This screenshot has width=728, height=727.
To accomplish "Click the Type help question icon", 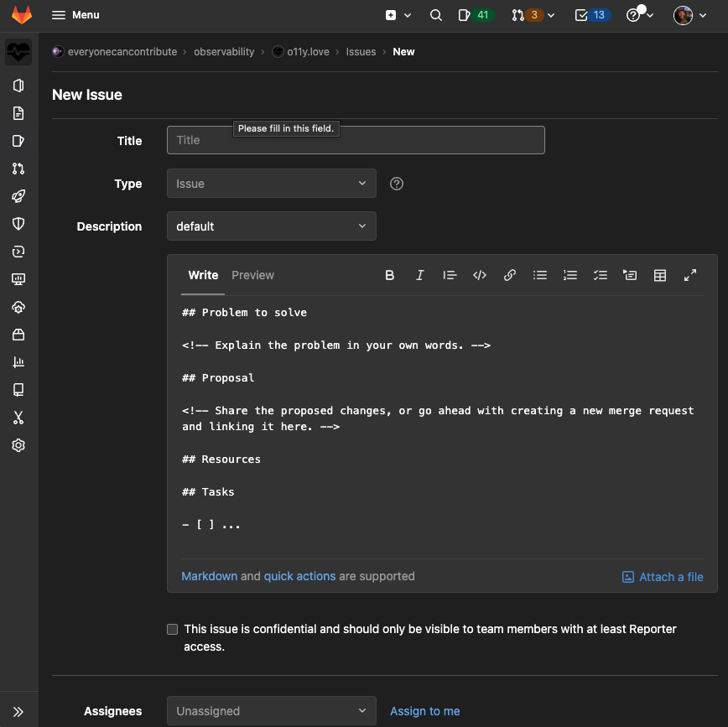I will (x=397, y=184).
